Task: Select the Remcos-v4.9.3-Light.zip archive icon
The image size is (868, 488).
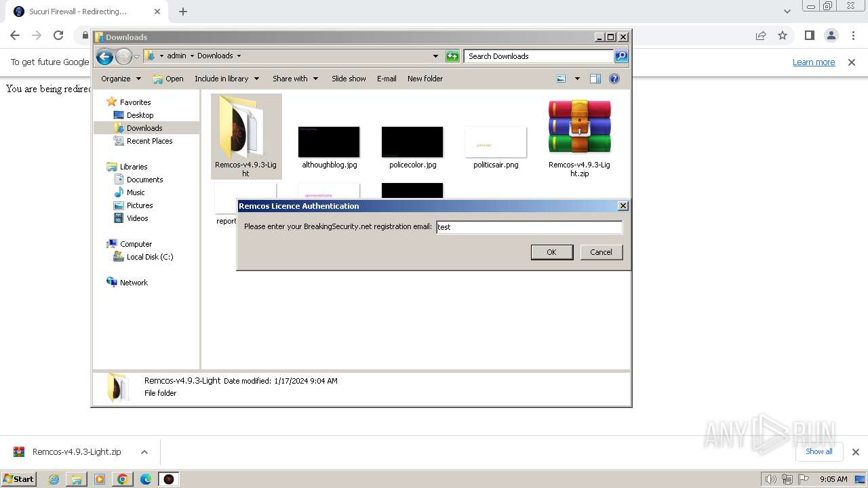Action: click(579, 126)
